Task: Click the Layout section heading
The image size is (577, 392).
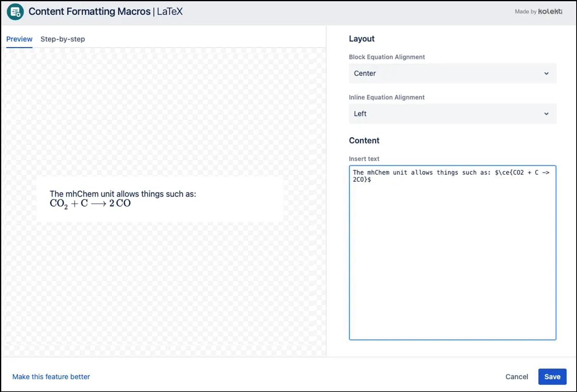Action: click(362, 39)
